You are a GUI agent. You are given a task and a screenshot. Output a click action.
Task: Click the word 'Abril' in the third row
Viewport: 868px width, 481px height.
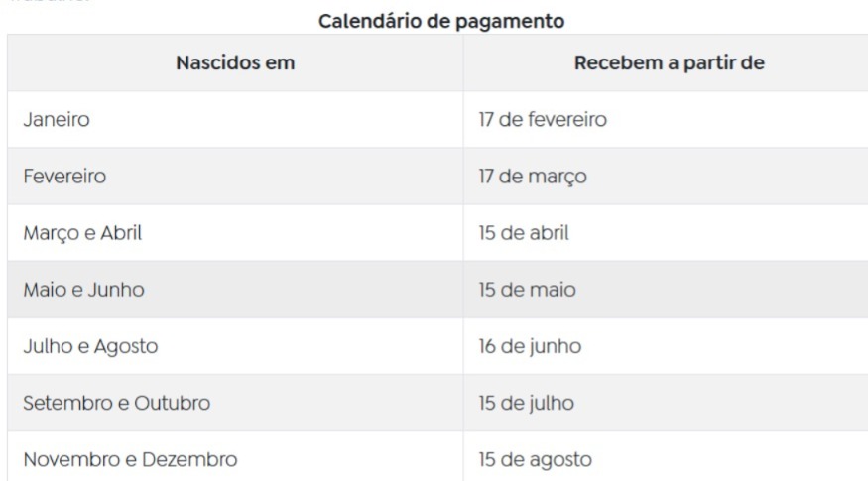click(121, 233)
